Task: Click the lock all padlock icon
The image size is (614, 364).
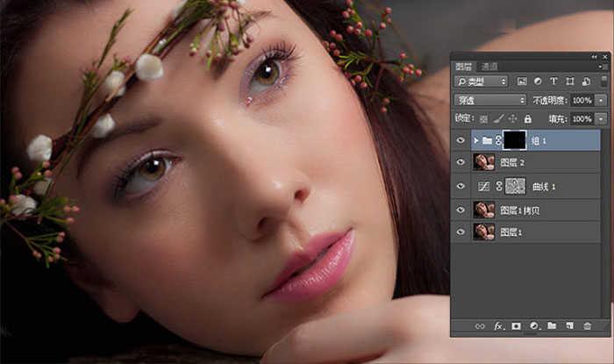Action: [x=527, y=118]
